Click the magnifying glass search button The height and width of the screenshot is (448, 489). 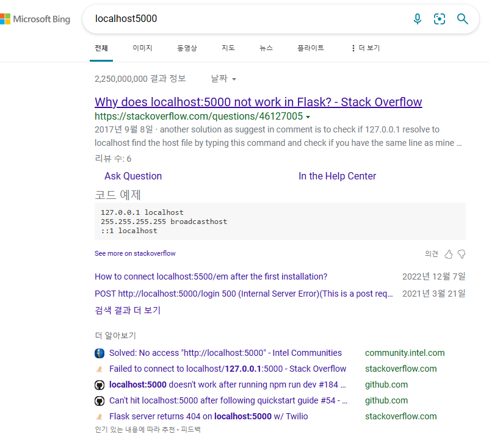(x=462, y=19)
